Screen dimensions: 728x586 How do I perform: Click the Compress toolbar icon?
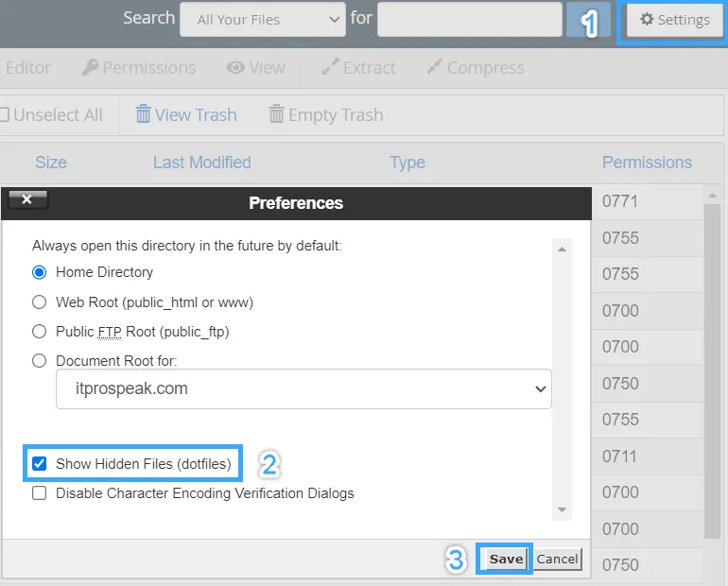pos(435,68)
